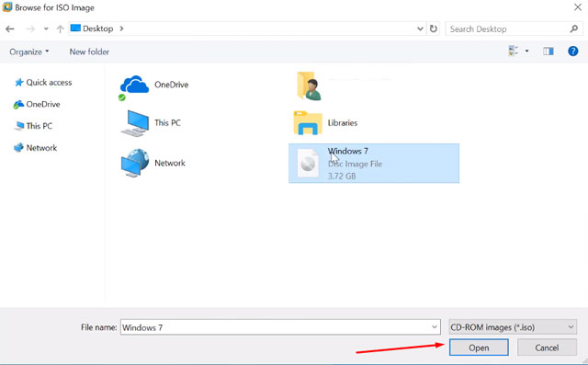Select the Windows 7 disc image icon

tap(308, 163)
